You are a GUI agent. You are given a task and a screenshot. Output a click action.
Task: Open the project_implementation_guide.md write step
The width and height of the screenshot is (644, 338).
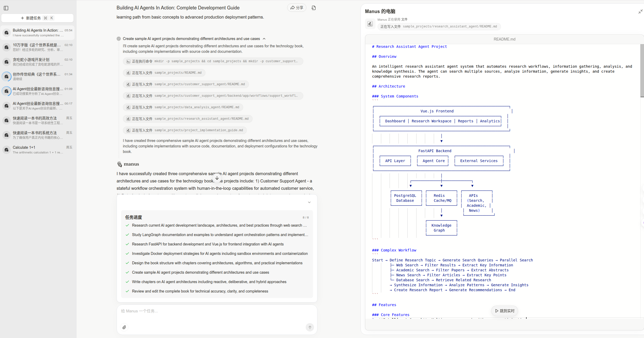(185, 130)
